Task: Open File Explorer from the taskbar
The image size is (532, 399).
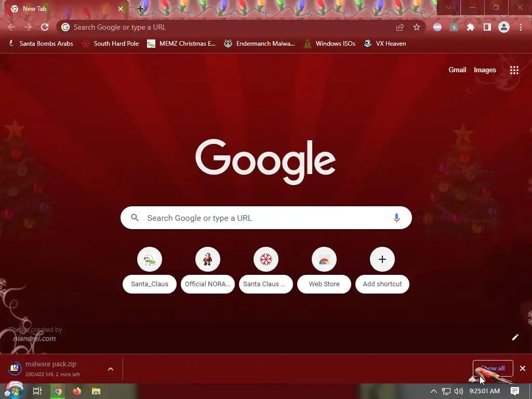Action: [96, 391]
